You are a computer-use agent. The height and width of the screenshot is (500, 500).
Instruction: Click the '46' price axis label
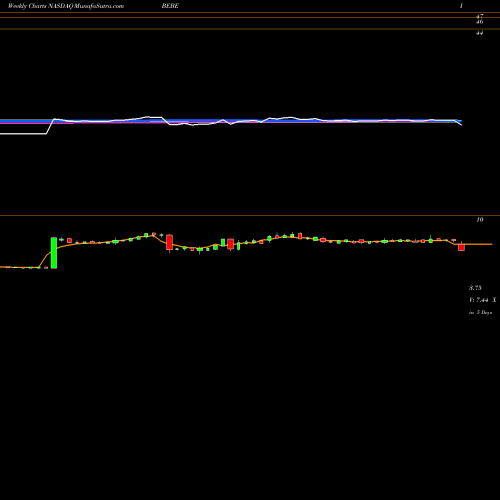coord(480,21)
